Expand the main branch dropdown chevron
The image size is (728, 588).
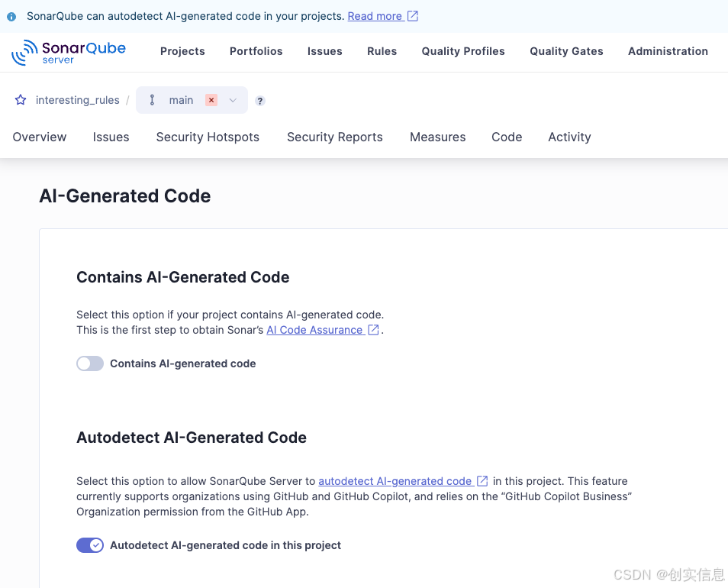233,100
